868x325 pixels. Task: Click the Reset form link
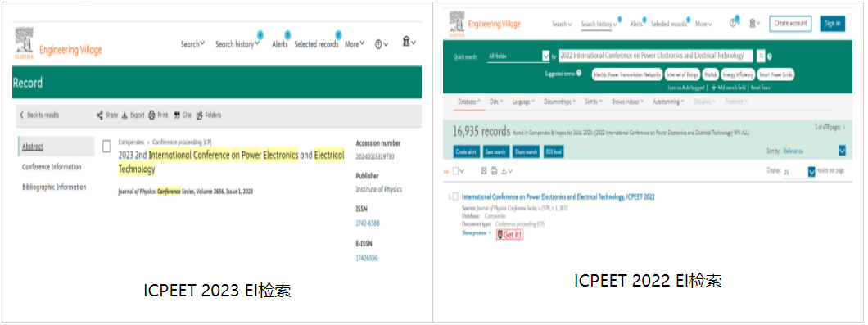click(760, 88)
